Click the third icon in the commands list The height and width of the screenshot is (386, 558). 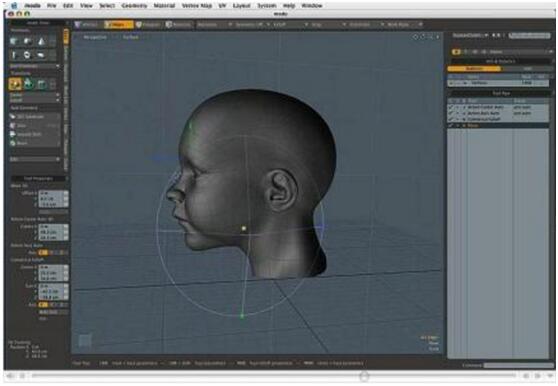pos(13,134)
